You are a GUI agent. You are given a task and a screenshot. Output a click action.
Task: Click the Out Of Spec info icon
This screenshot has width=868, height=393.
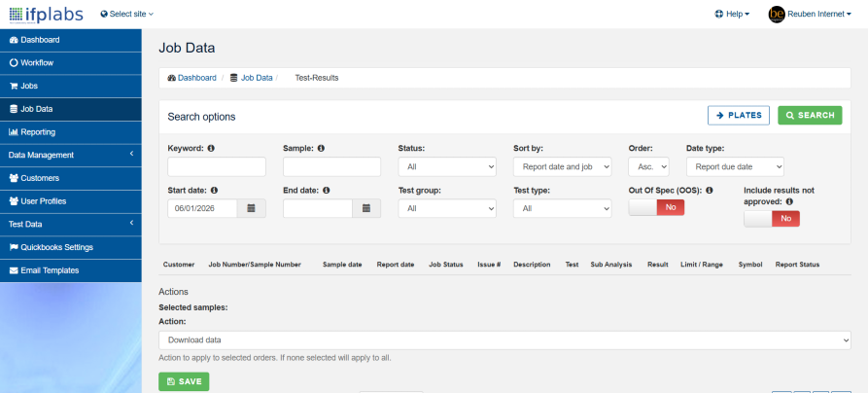click(710, 191)
